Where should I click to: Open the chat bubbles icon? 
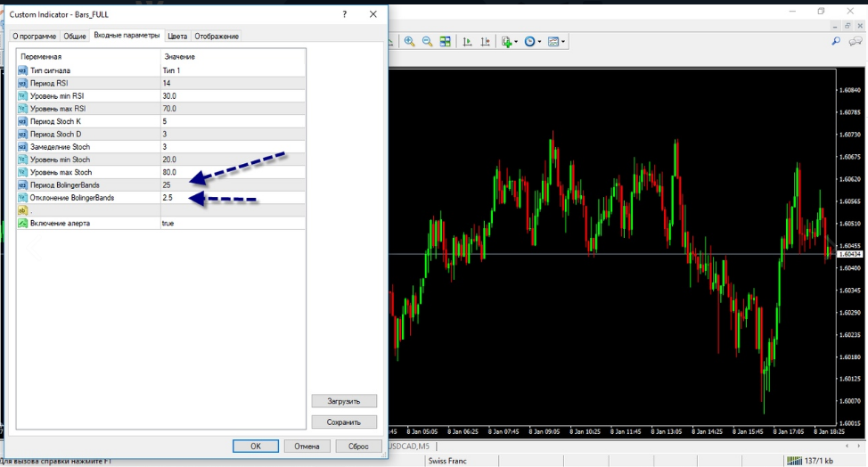[x=856, y=42]
